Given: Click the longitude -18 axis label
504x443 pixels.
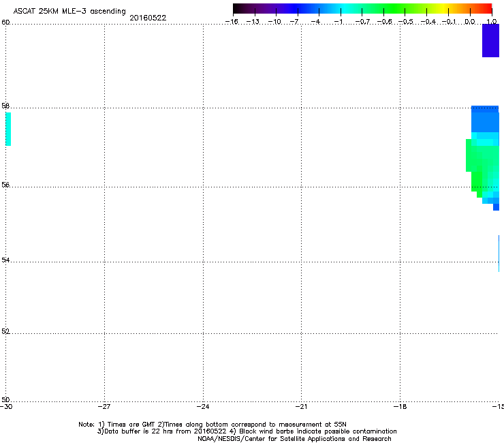Looking at the screenshot, I should (x=400, y=407).
